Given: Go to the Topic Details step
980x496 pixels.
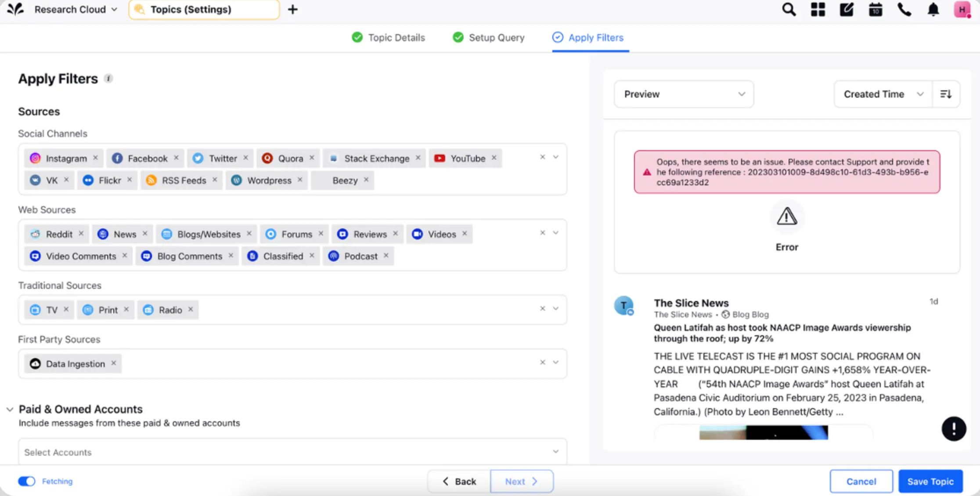Looking at the screenshot, I should tap(389, 37).
